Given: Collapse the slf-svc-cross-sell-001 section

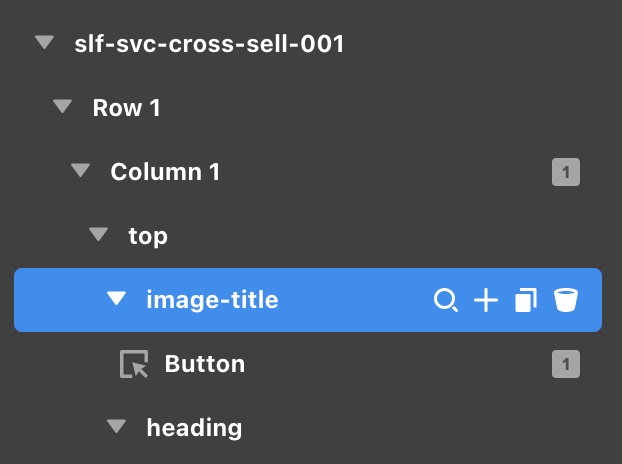Looking at the screenshot, I should (44, 43).
